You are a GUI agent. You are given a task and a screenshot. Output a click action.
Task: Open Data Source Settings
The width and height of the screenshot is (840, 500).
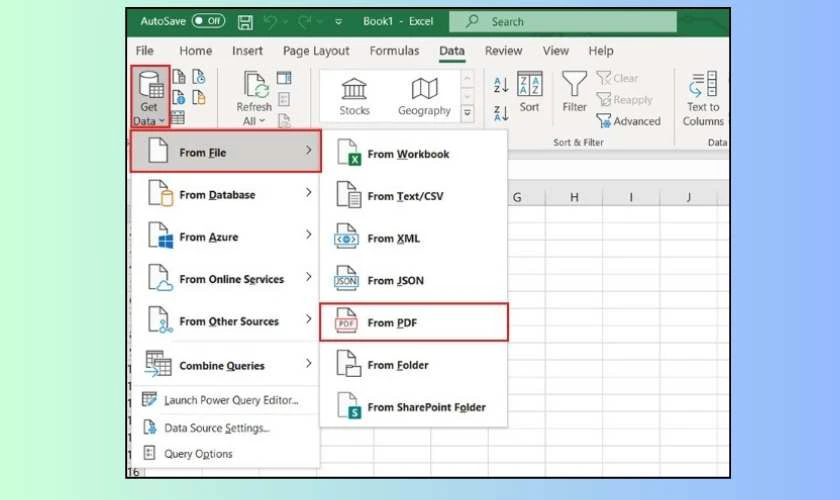[x=227, y=428]
